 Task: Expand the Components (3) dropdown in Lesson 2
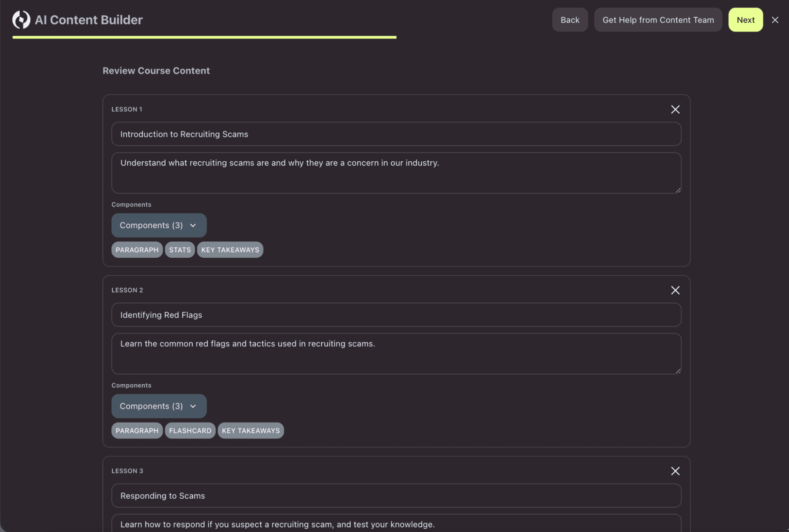point(159,406)
